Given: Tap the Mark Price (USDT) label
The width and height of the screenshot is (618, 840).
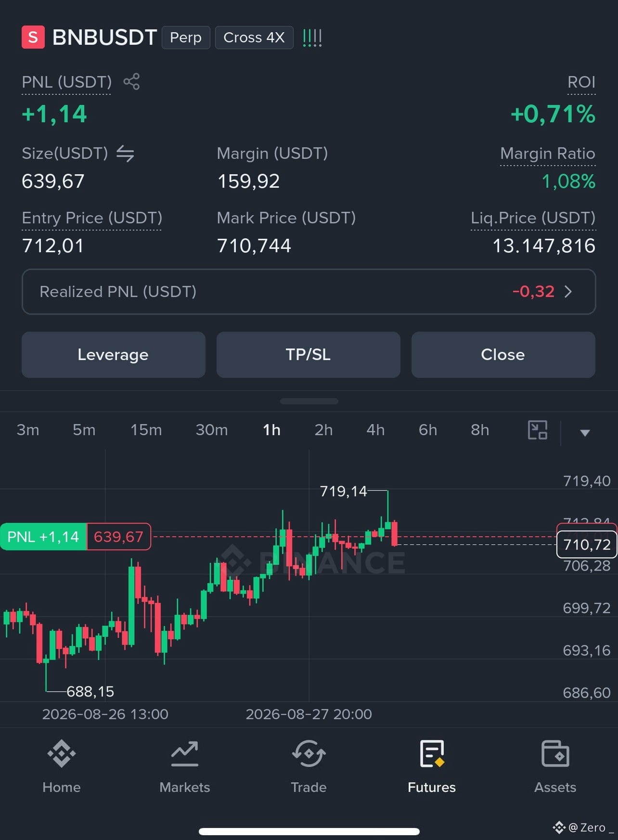Looking at the screenshot, I should [x=286, y=218].
